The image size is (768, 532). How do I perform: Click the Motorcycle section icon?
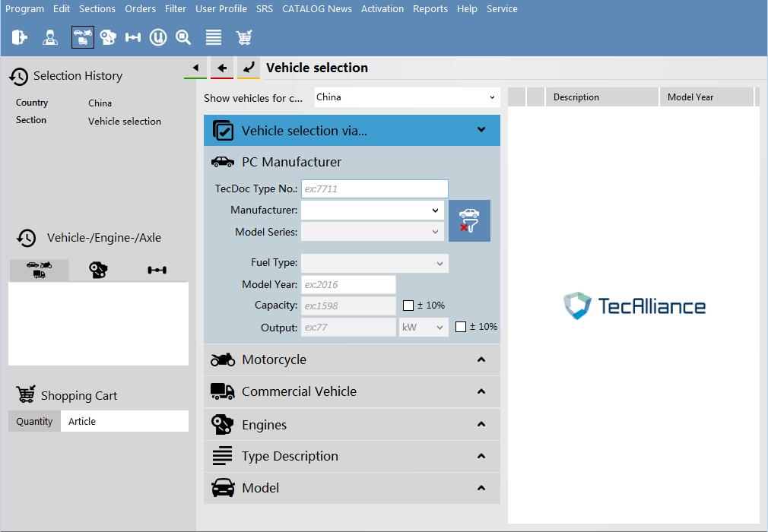[222, 359]
